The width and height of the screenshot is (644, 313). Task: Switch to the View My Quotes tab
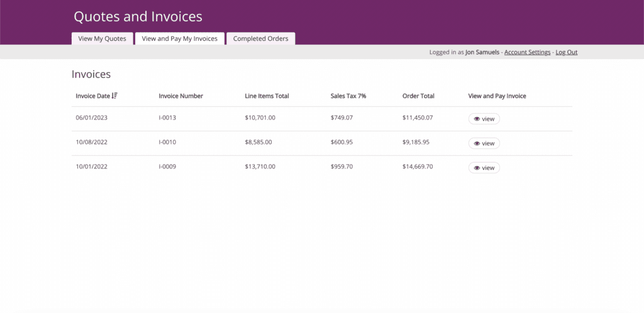pyautogui.click(x=102, y=38)
